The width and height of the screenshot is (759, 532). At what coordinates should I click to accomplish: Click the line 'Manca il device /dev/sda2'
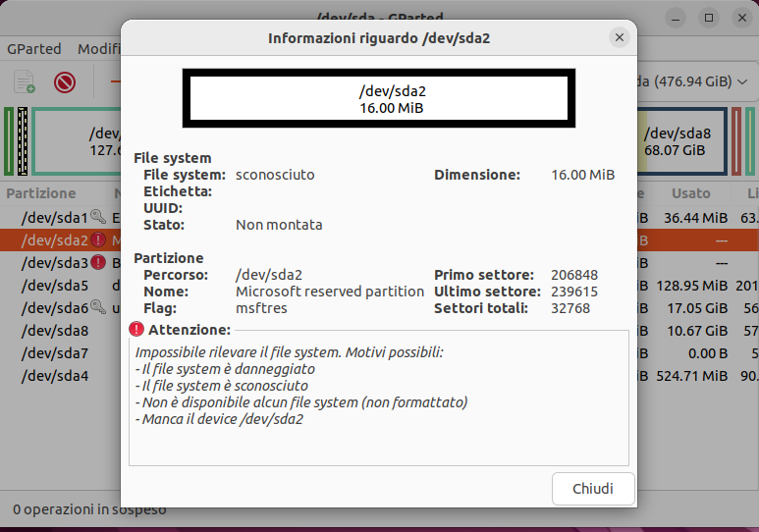(x=219, y=419)
